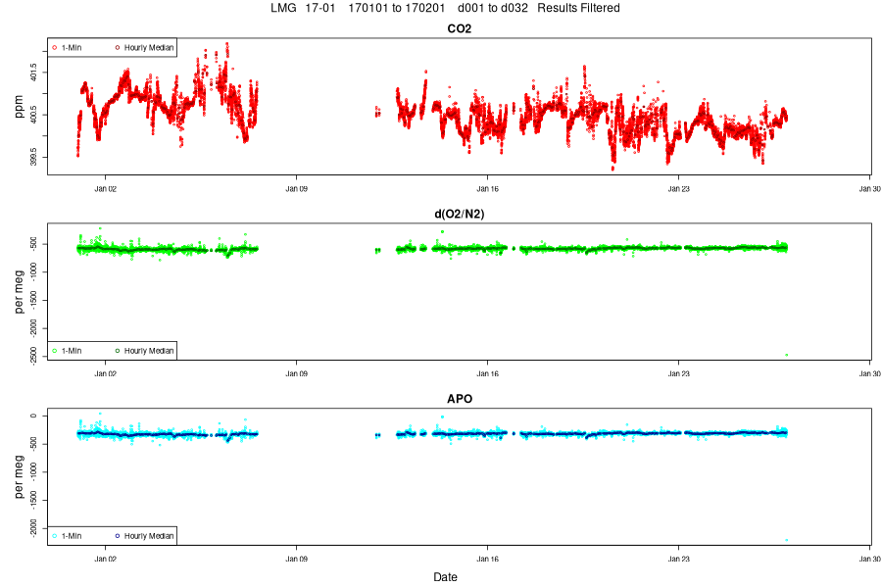The height and width of the screenshot is (588, 882).
Task: Click cyan outlier point near -2000 in APO plot
Action: [x=786, y=540]
